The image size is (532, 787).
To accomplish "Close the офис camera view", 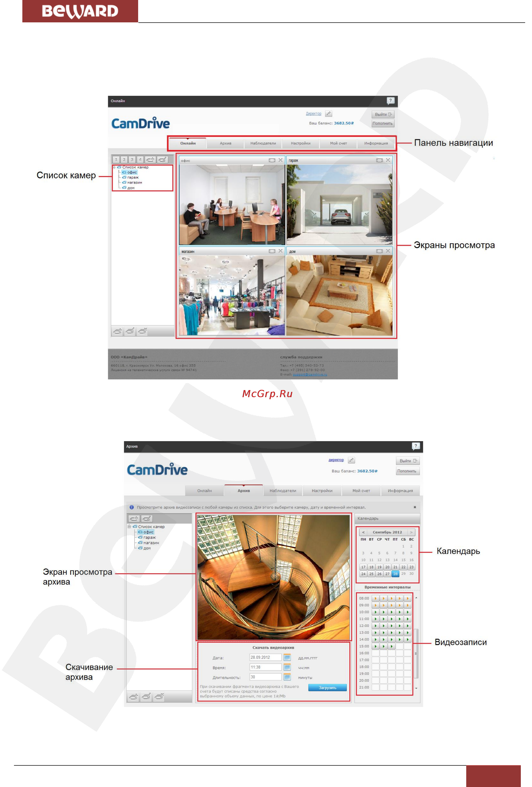I will tap(281, 160).
